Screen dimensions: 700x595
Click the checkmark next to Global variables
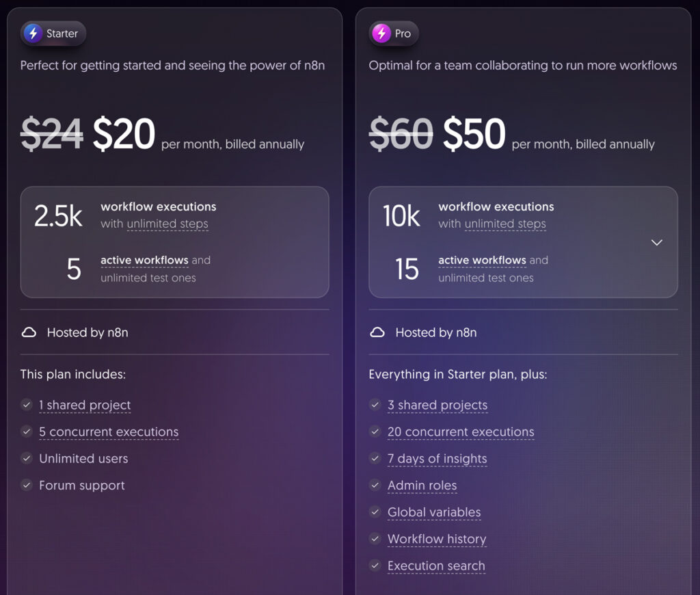[375, 512]
